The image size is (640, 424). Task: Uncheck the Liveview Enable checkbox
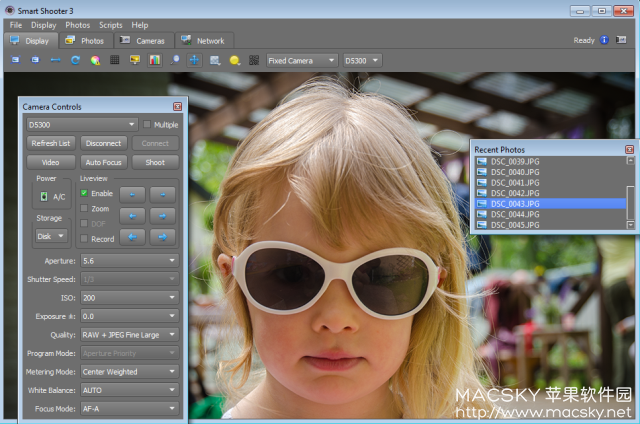(x=84, y=193)
